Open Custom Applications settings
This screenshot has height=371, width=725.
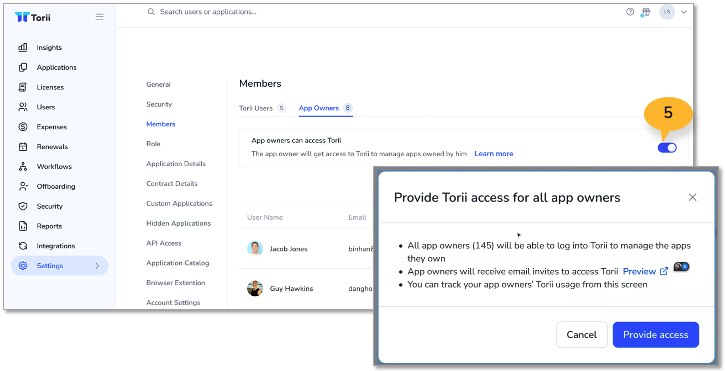[179, 204]
